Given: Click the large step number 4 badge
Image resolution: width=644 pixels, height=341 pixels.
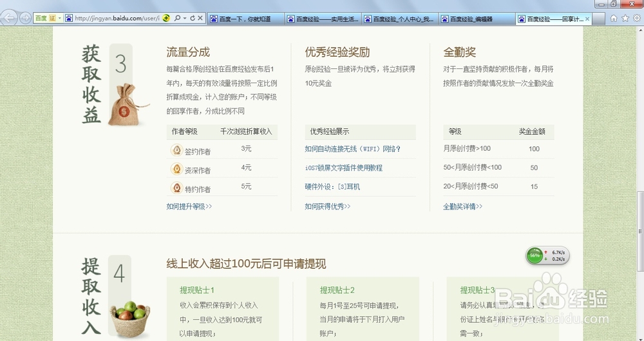Looking at the screenshot, I should tap(119, 273).
